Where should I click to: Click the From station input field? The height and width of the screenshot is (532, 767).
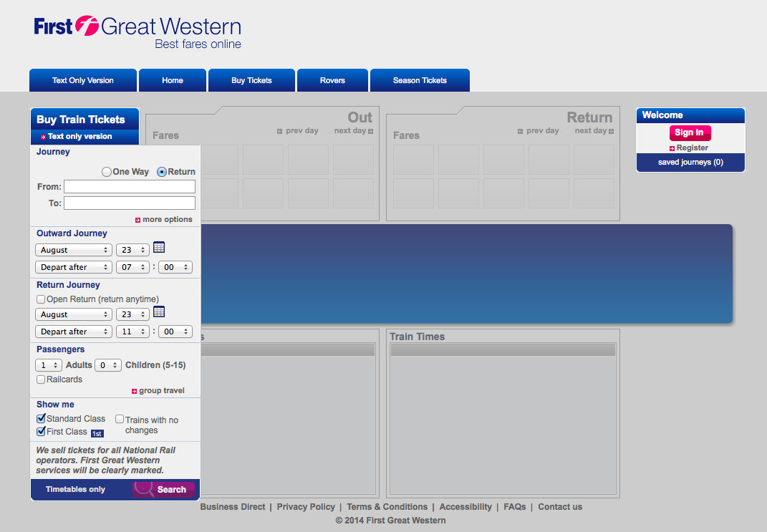pyautogui.click(x=130, y=187)
